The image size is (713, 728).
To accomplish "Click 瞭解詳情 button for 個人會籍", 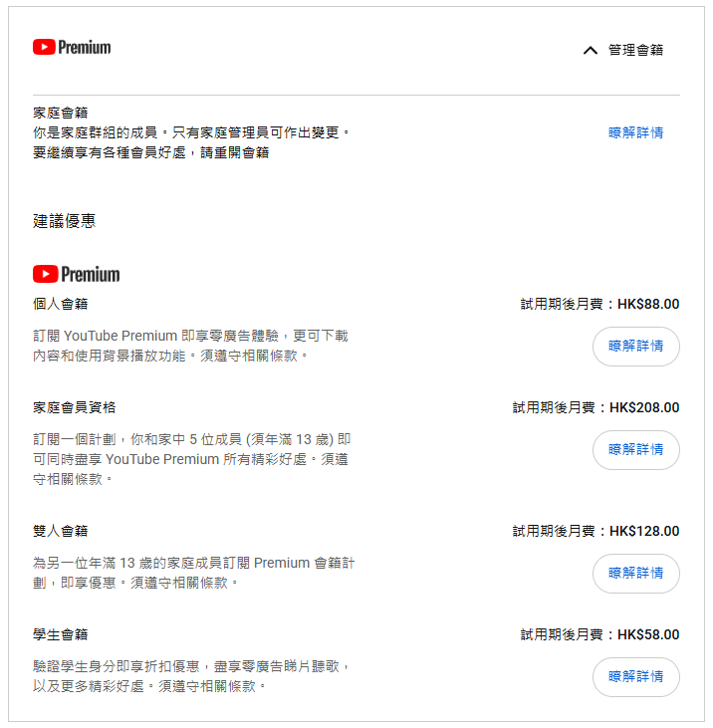I will coord(636,347).
